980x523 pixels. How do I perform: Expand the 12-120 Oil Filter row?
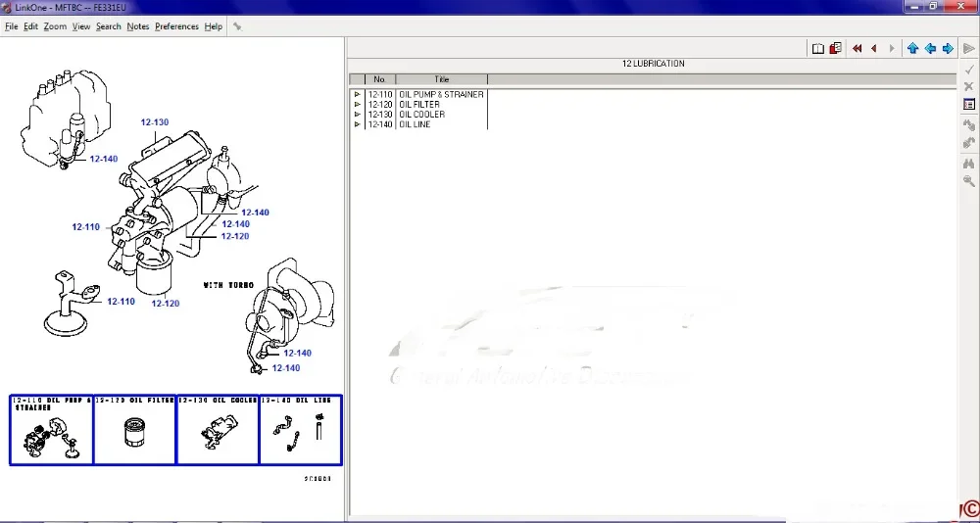[358, 105]
